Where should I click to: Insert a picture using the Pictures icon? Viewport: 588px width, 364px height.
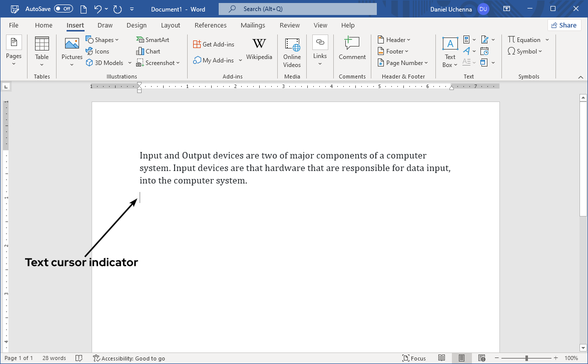pos(72,44)
